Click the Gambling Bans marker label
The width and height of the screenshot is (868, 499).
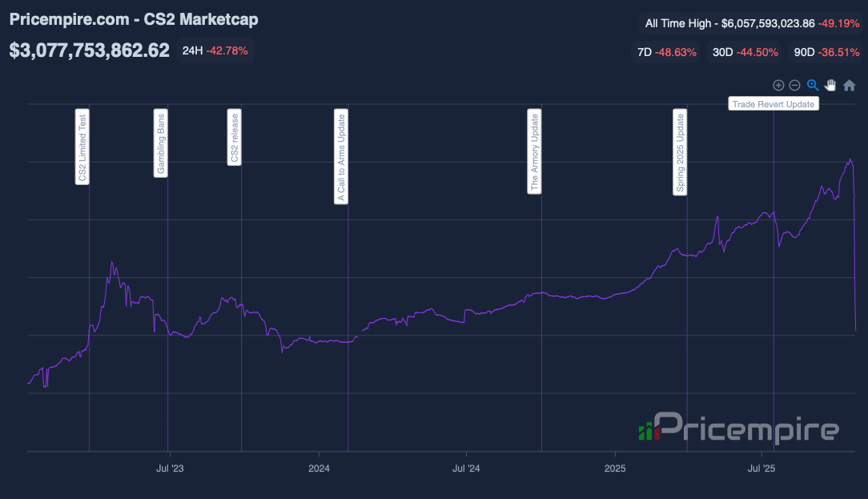161,143
